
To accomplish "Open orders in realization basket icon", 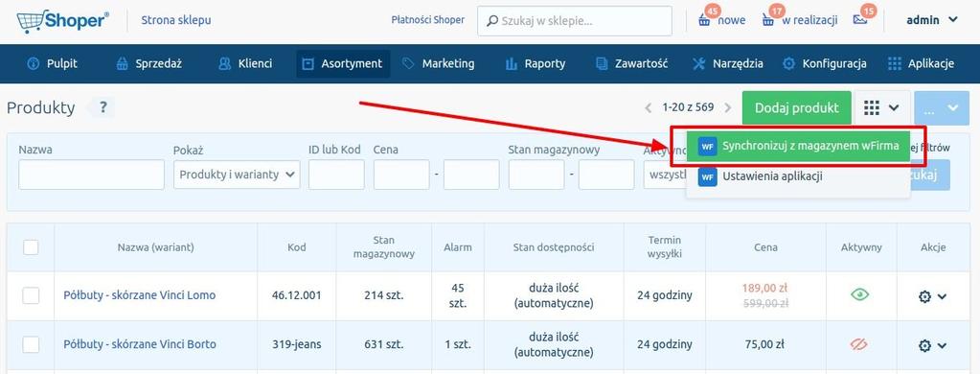I will point(768,20).
